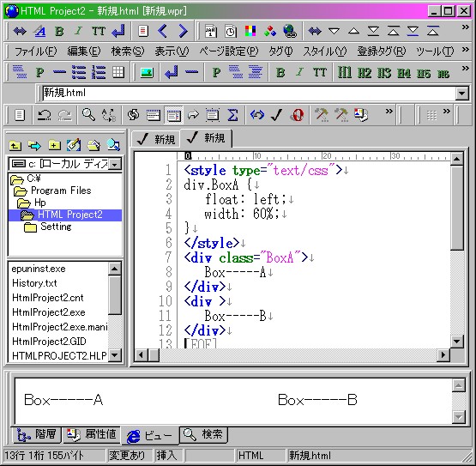476x466 pixels.
Task: Click the undo arrow icon
Action: tap(45, 115)
